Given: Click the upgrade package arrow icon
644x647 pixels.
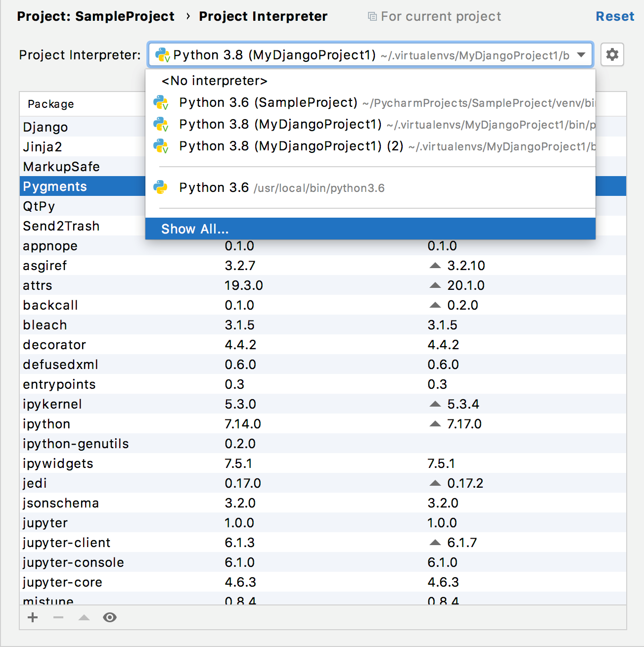Looking at the screenshot, I should pos(84,617).
